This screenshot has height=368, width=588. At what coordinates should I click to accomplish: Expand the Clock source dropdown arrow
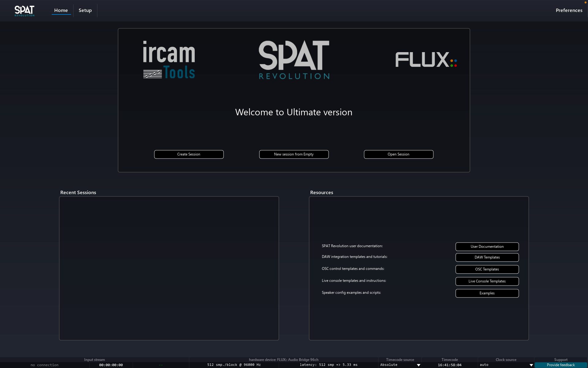click(531, 365)
